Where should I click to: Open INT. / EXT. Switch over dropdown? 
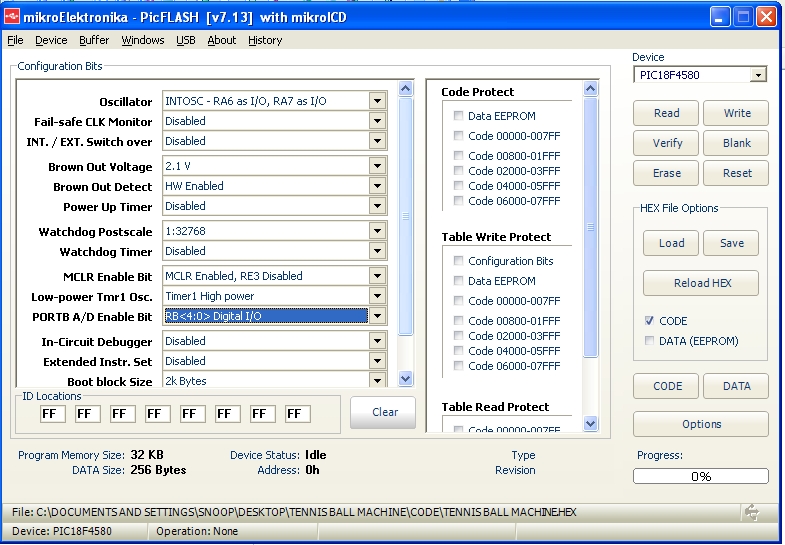[377, 141]
